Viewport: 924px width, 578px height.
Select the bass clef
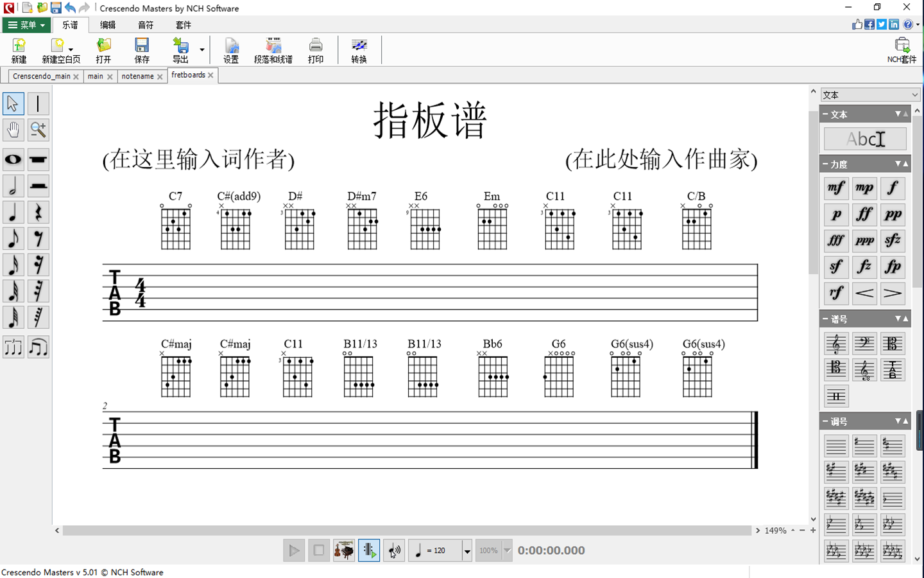pyautogui.click(x=864, y=344)
